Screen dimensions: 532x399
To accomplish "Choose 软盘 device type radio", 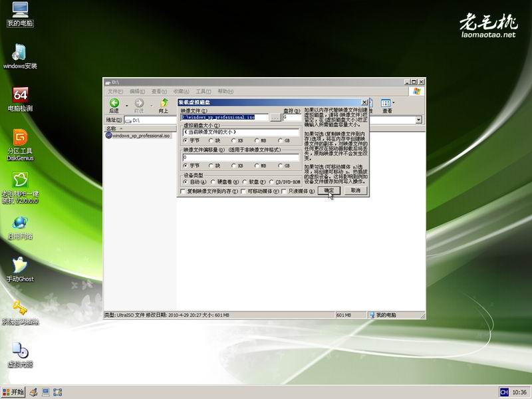I will click(x=245, y=182).
